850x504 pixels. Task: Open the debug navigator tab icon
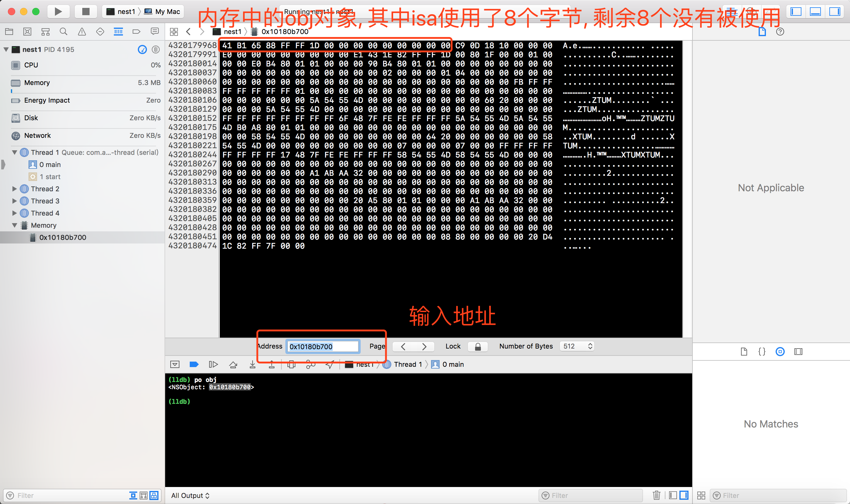click(118, 32)
